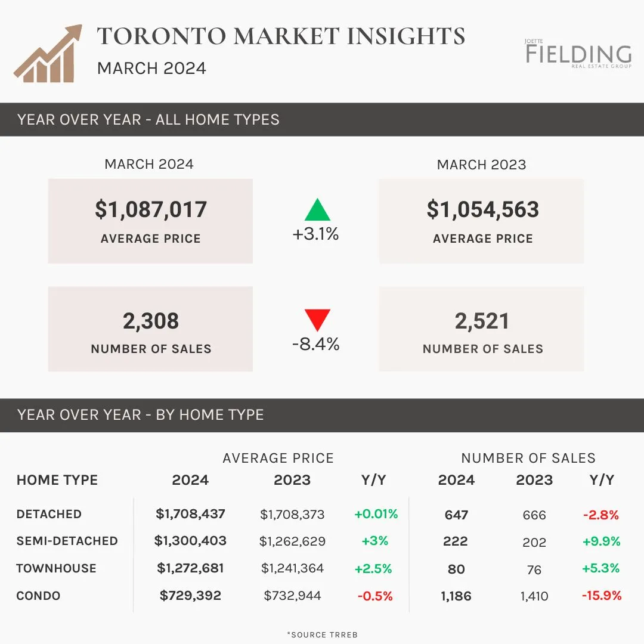Click the -15.9% condo sales change
Viewport: 644px width, 644px height.
coord(602,596)
